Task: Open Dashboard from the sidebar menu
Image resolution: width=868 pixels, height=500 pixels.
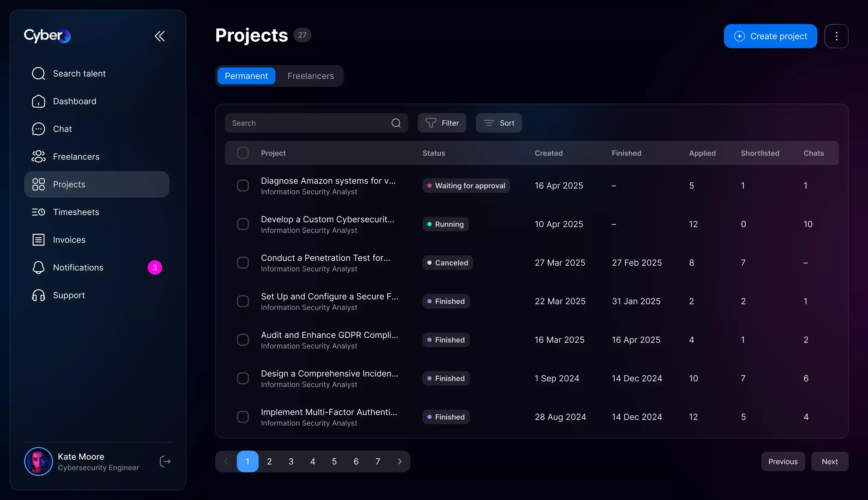Action: pos(74,101)
